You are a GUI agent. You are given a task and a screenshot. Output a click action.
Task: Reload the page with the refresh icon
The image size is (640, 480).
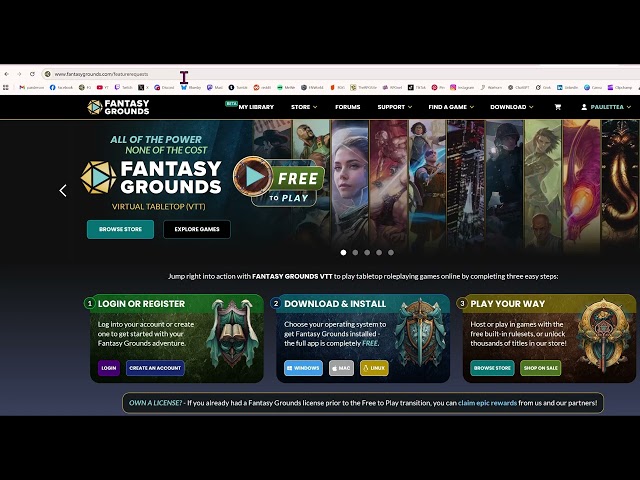click(32, 74)
